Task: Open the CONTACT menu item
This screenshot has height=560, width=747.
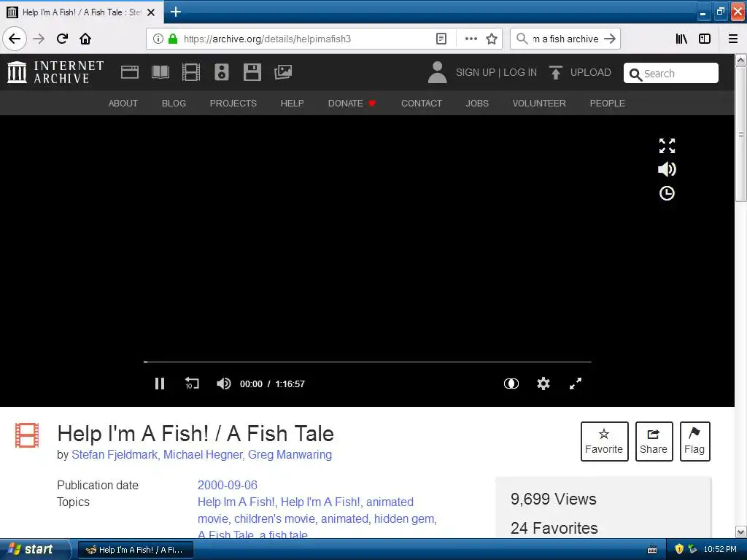Action: pyautogui.click(x=422, y=104)
